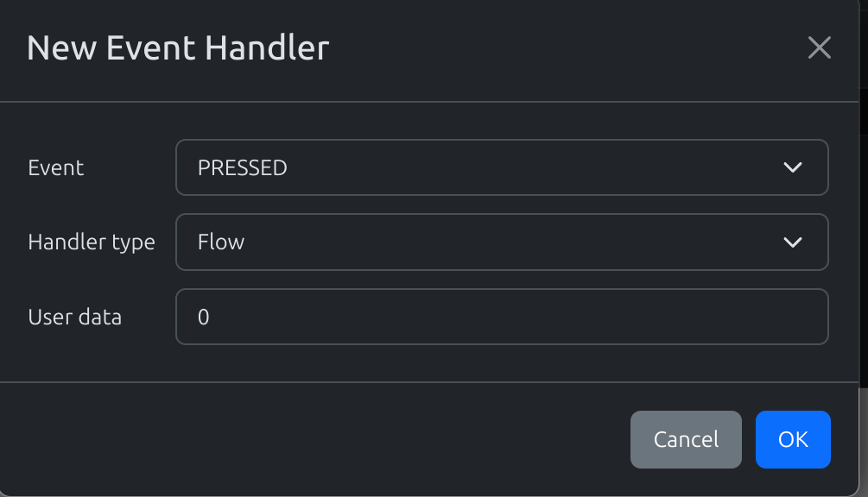868x497 pixels.
Task: Confirm with the OK button
Action: pyautogui.click(x=792, y=439)
